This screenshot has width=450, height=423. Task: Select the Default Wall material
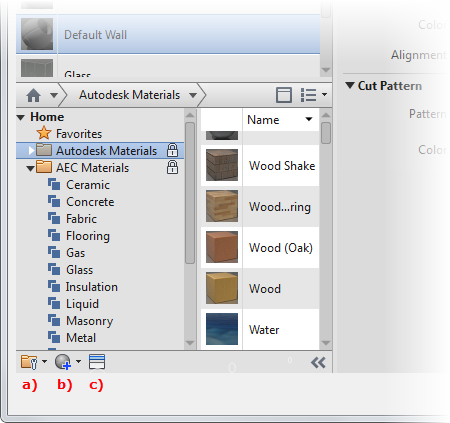[x=168, y=34]
